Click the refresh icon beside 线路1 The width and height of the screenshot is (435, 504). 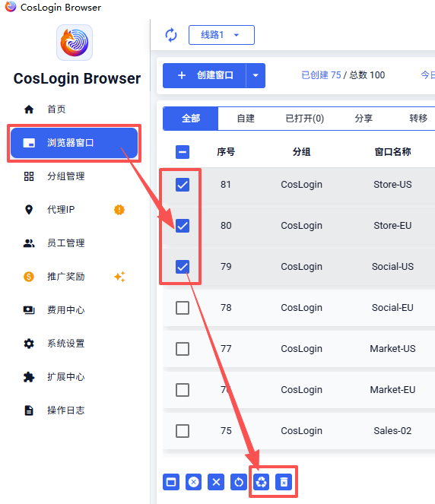point(171,35)
